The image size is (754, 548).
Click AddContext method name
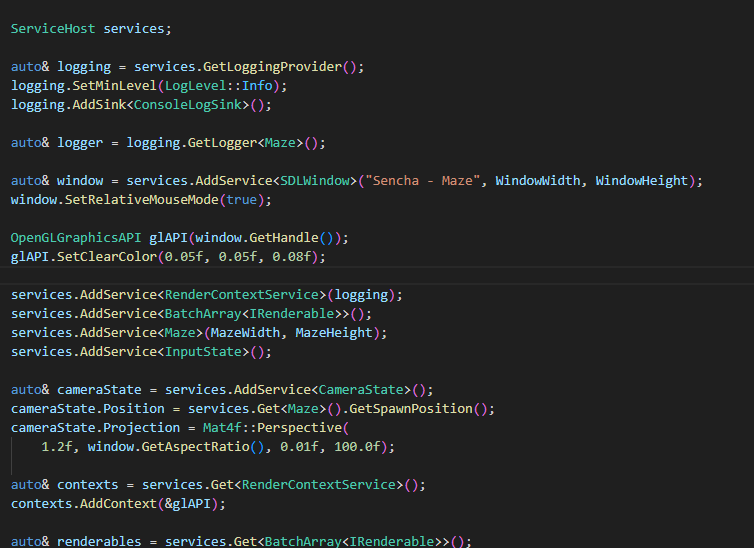click(118, 504)
